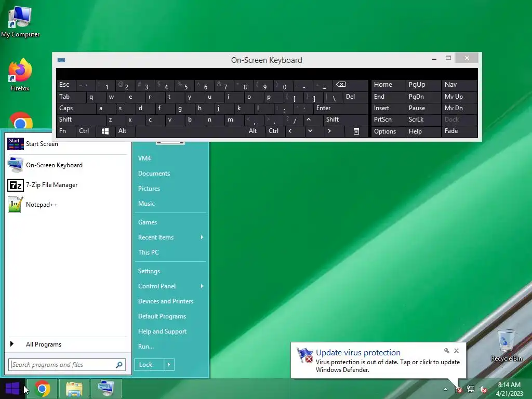Toggle left Shift key
The image size is (532, 399).
[x=81, y=119]
